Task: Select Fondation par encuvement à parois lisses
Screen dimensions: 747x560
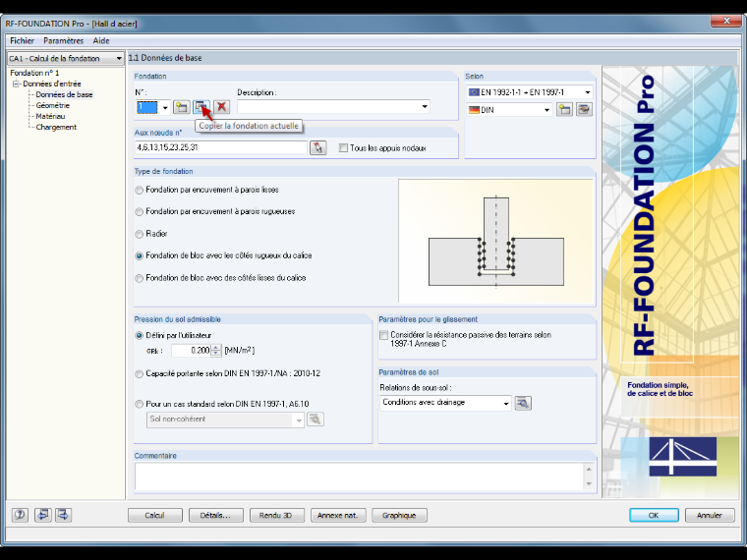Action: (140, 190)
